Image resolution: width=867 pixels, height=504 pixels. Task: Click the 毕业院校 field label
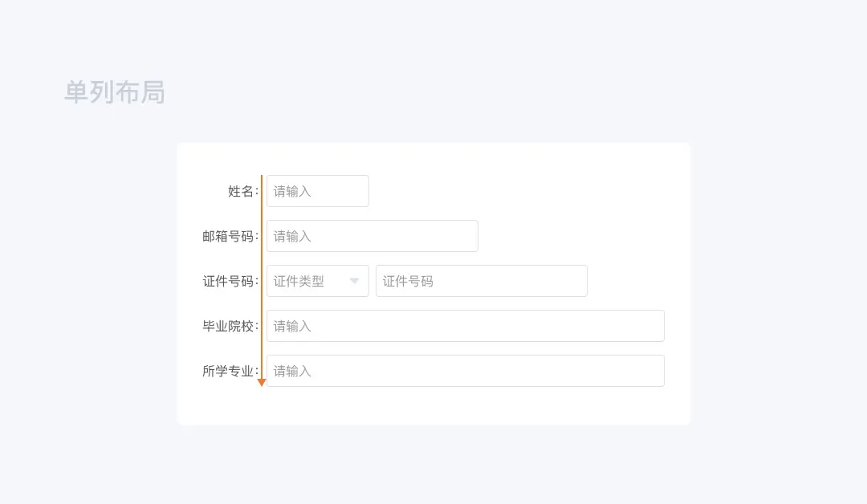(228, 326)
